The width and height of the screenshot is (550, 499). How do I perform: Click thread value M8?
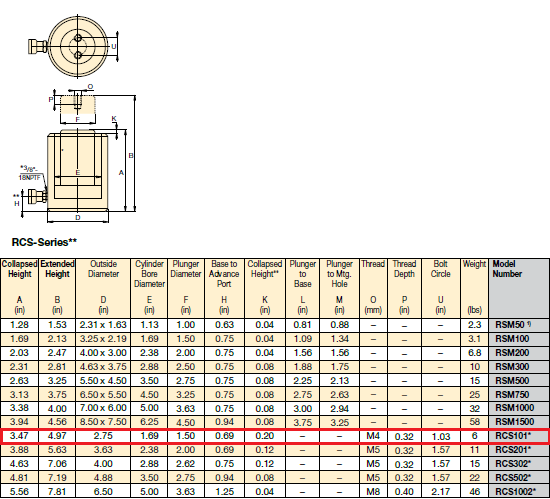point(373,492)
